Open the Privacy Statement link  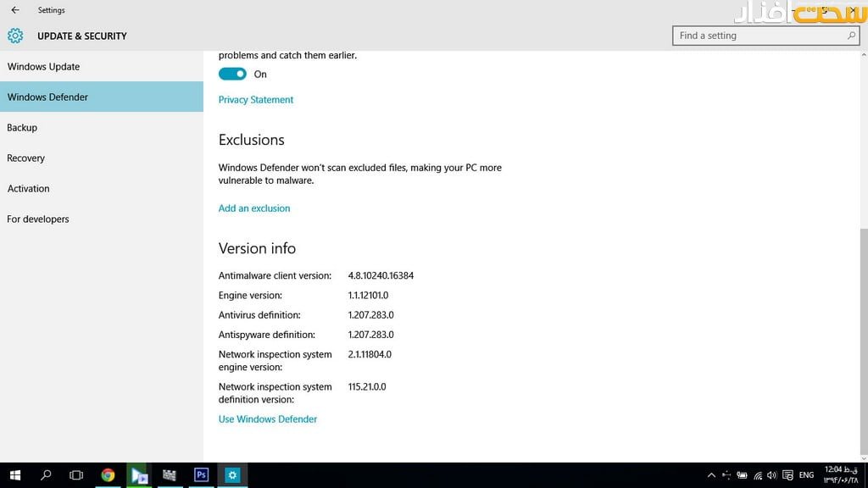coord(256,100)
